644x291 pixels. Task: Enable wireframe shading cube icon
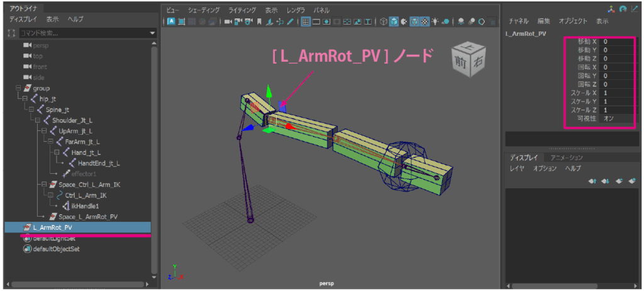(x=383, y=21)
